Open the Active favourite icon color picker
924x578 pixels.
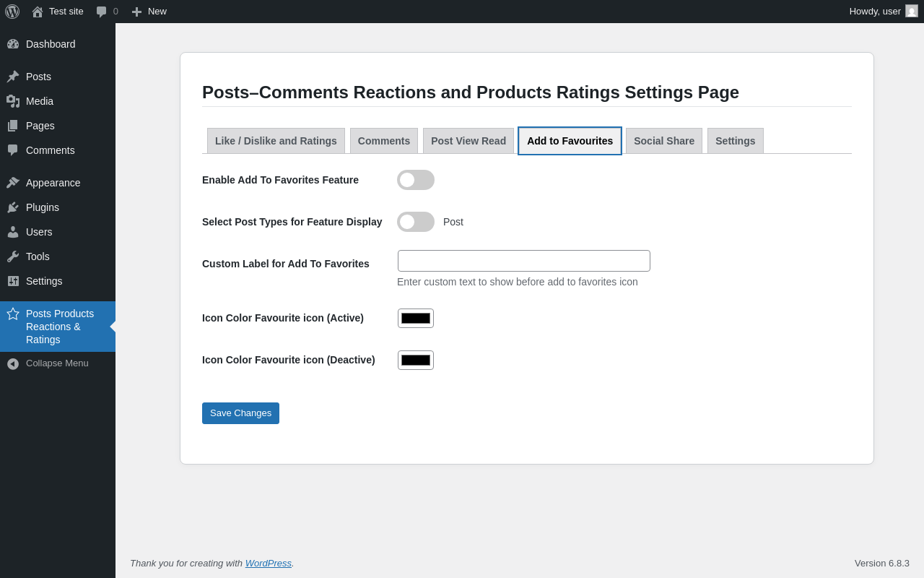(416, 318)
